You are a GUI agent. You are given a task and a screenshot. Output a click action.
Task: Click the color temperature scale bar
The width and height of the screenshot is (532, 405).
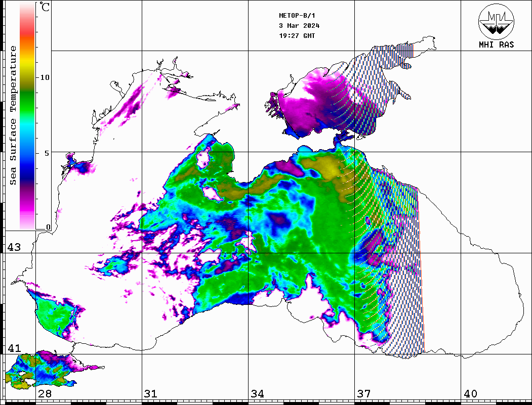coord(27,116)
